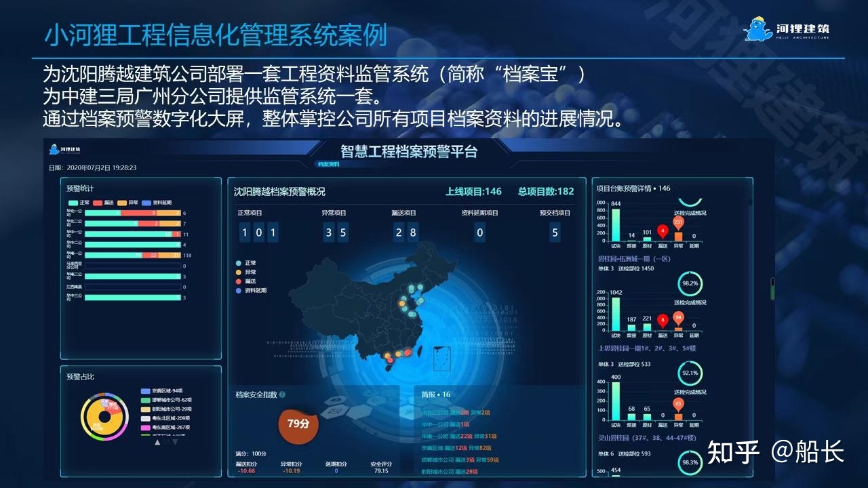Click the down arrow below 预警占比 legend
The height and width of the screenshot is (488, 868).
175,442
